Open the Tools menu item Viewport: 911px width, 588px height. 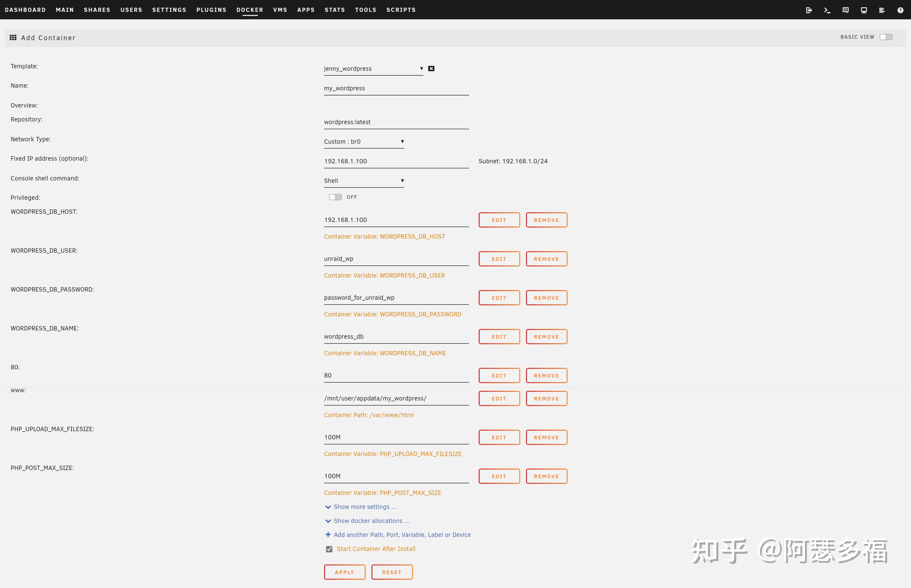click(x=365, y=10)
